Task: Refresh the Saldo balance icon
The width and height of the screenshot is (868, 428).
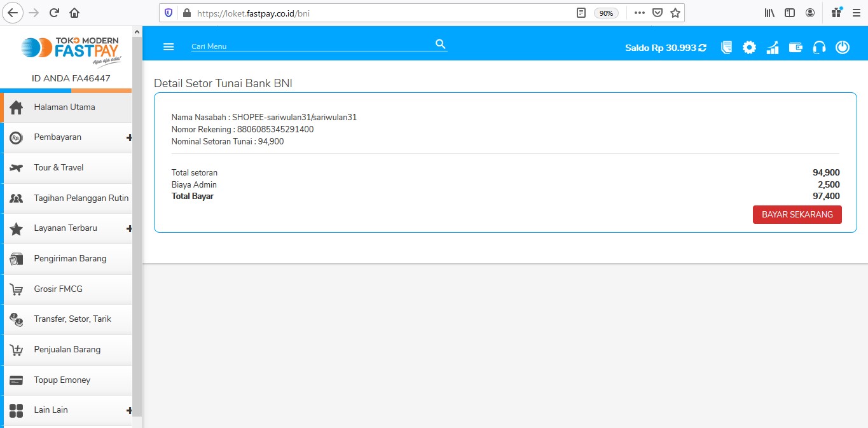Action: (x=703, y=48)
